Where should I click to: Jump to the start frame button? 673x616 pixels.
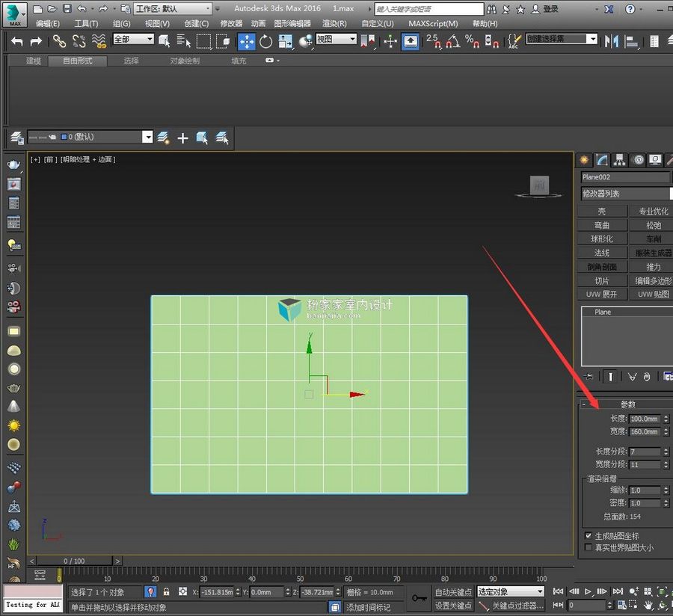558,591
